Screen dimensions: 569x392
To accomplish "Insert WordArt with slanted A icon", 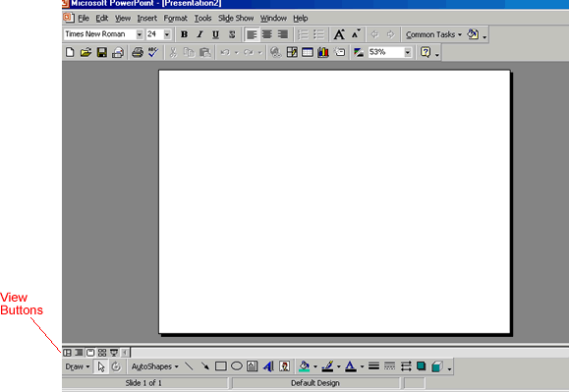I will [268, 366].
